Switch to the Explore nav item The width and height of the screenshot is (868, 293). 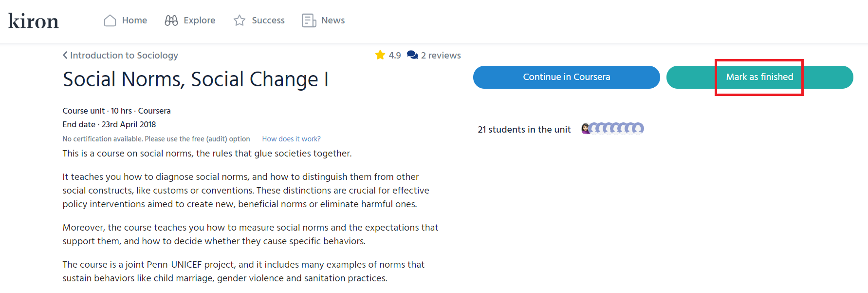201,20
